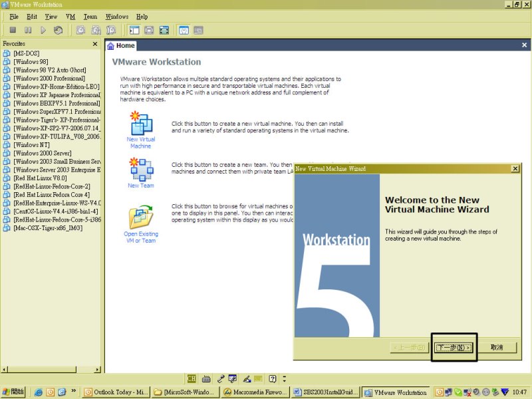Click the Reset toolbar icon

(59, 30)
